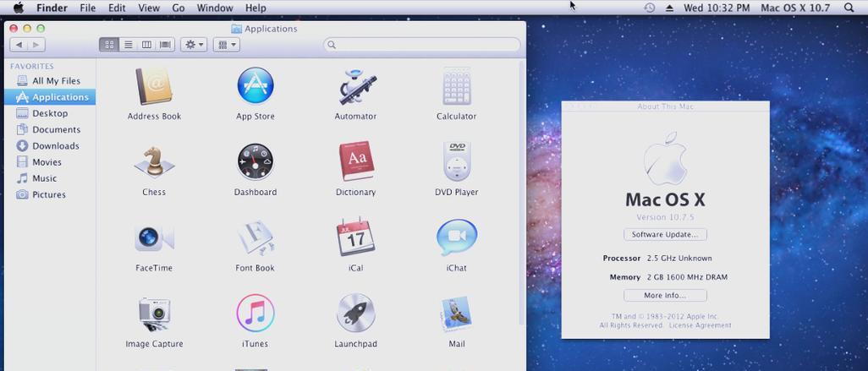Select the iCal calendar icon
This screenshot has height=371, width=868.
tap(355, 237)
